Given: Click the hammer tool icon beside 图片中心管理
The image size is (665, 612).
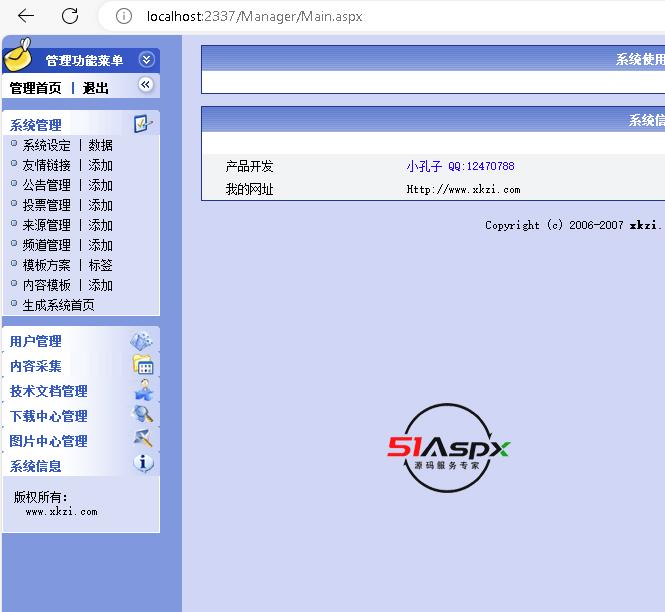Looking at the screenshot, I should tap(143, 439).
